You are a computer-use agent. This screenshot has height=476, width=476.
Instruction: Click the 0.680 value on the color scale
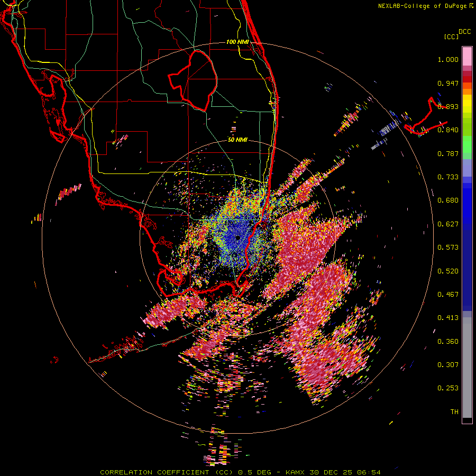pos(448,200)
